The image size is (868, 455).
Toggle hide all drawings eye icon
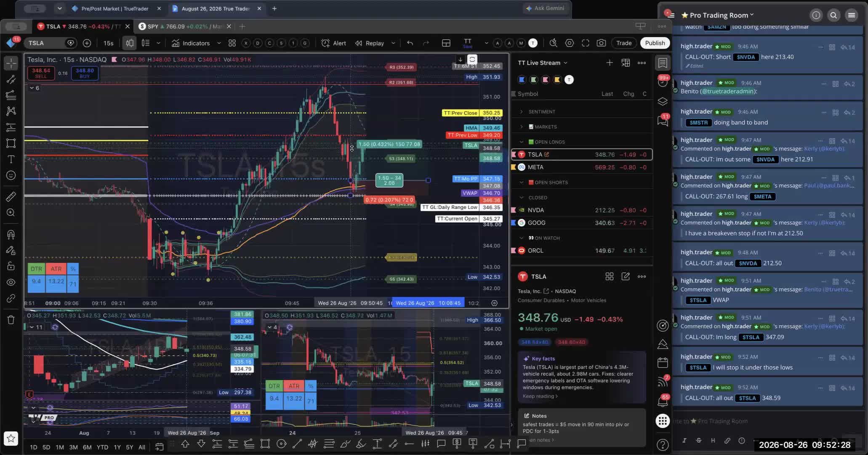pos(11,282)
